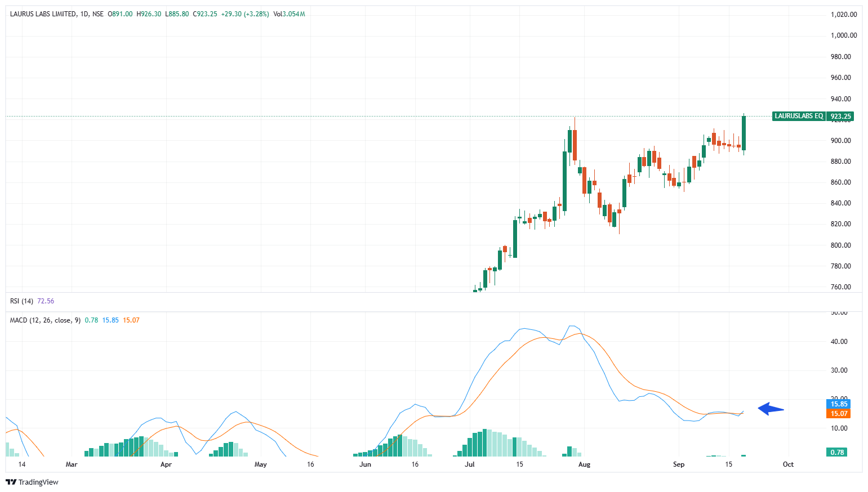The height and width of the screenshot is (492, 868).
Task: Click the volume reading Vol3.054M
Action: 289,14
